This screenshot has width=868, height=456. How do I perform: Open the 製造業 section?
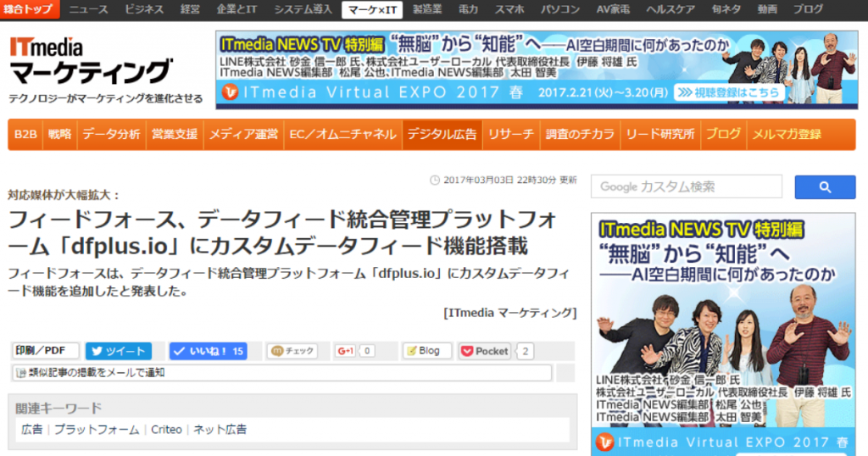427,9
